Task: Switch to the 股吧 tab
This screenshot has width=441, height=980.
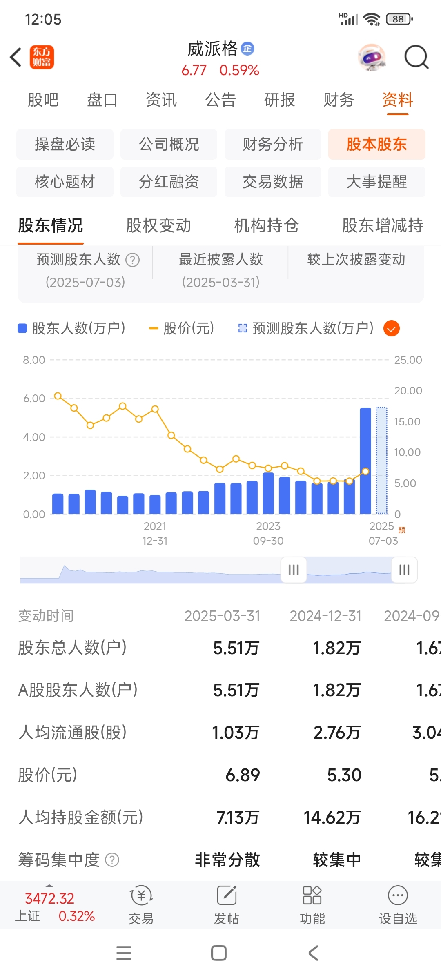Action: 43,100
